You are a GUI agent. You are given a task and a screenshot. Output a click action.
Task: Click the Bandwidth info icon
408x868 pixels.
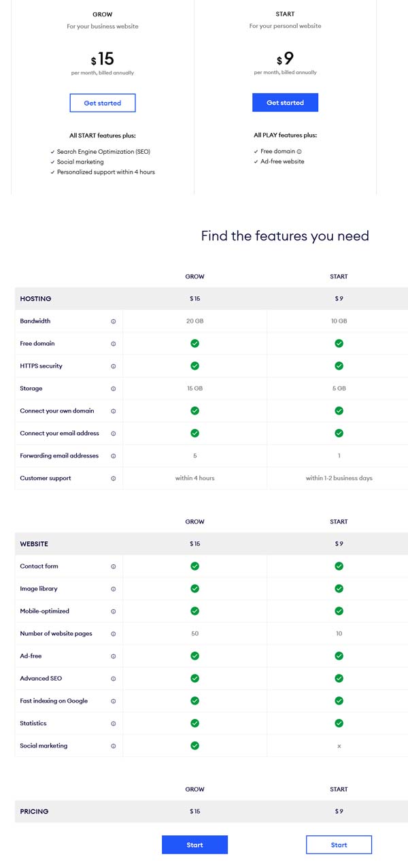[113, 321]
